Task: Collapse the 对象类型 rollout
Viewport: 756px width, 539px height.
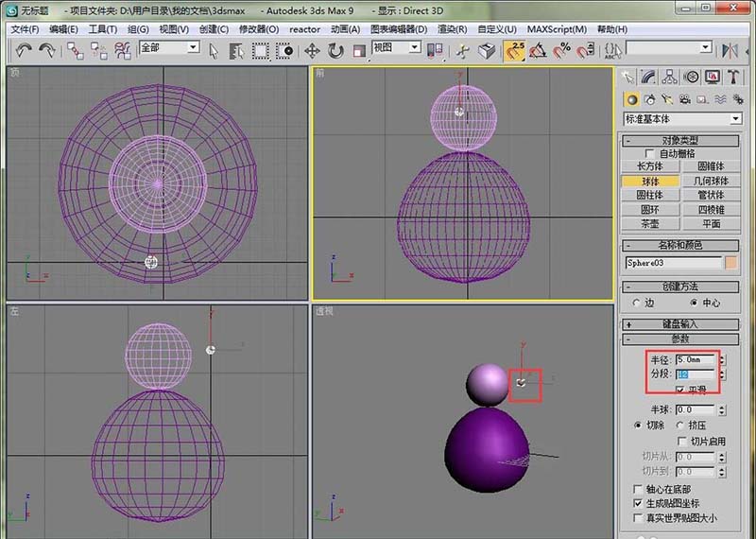Action: [680, 140]
